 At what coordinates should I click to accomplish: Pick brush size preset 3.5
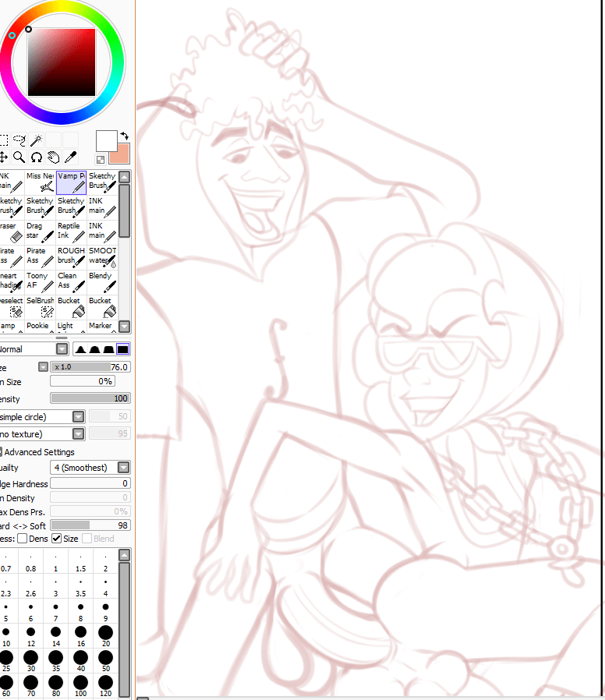pyautogui.click(x=81, y=587)
